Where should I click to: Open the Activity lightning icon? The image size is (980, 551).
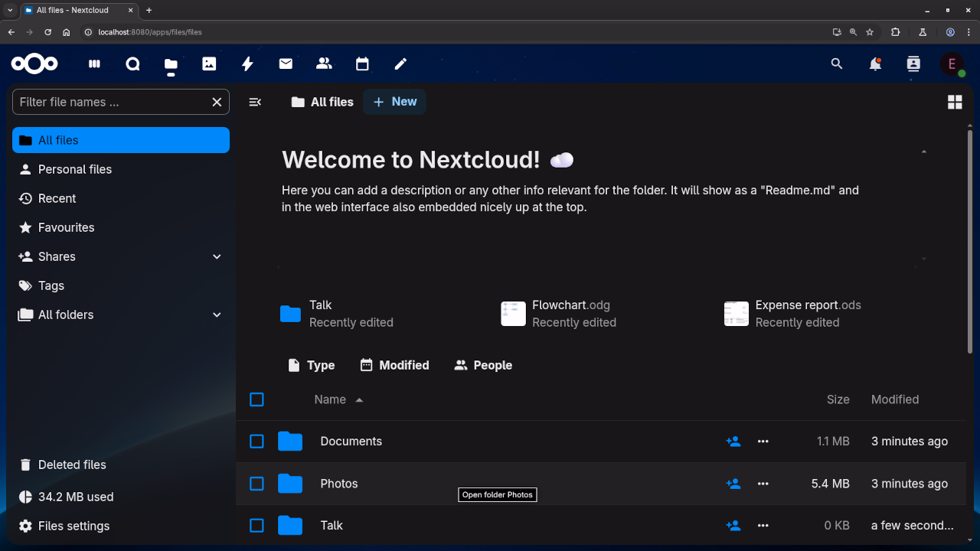click(247, 64)
